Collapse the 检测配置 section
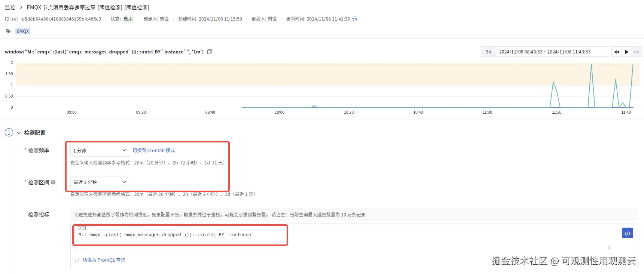Screen dimensions: 644x274 (19, 133)
